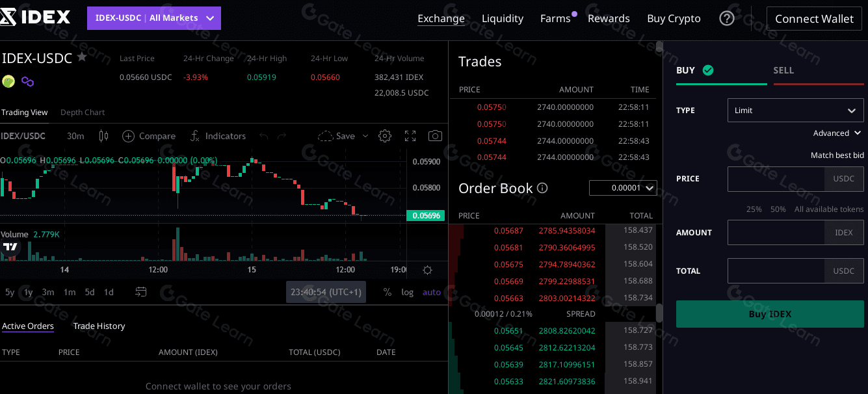
Task: Take a chart snapshot with the camera icon
Action: 434,136
